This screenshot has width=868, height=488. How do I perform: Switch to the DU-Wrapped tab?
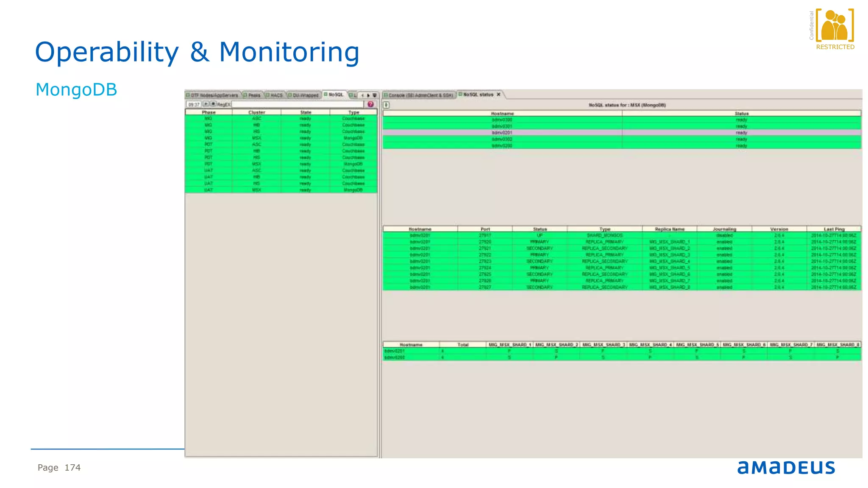click(304, 95)
